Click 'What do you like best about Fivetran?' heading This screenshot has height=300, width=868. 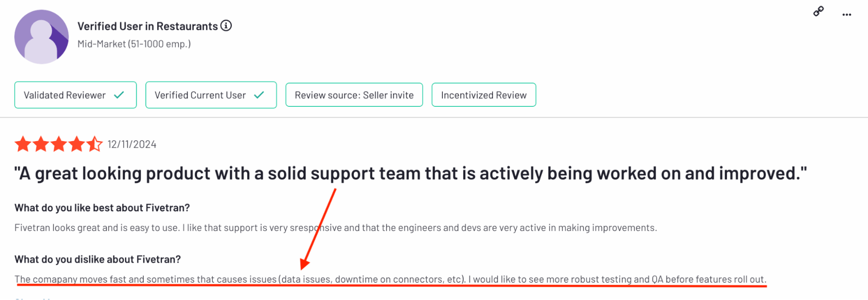coord(102,208)
